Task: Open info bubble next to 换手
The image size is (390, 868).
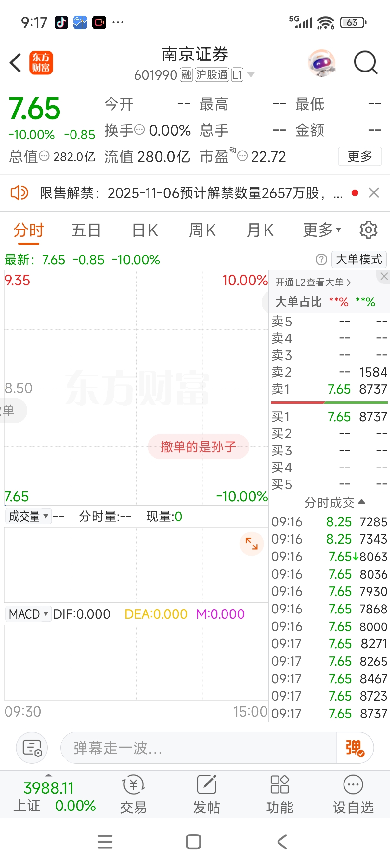Action: (x=139, y=129)
